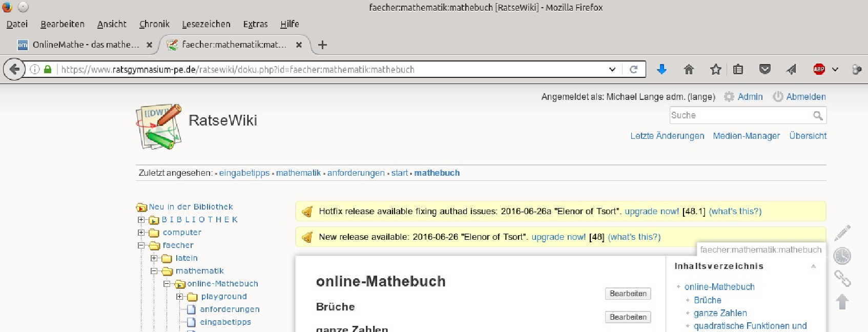Show old revisions via the clock icon

(842, 256)
